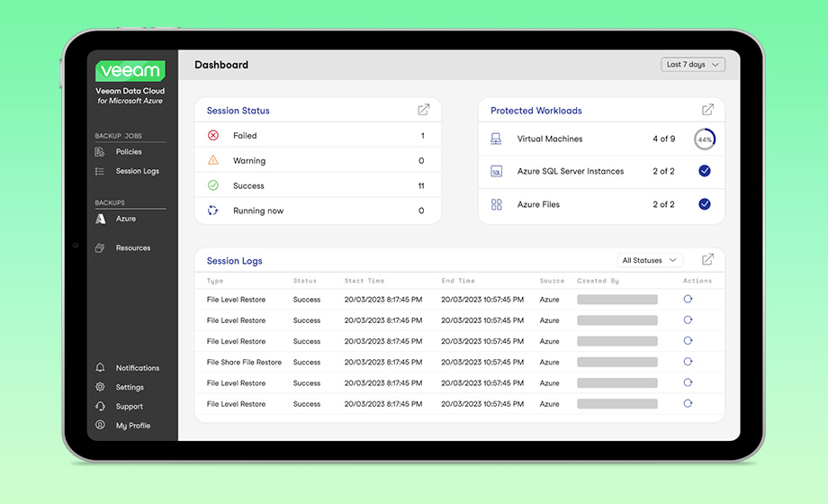Open My Profile in sidebar
Image resolution: width=828 pixels, height=504 pixels.
(x=132, y=426)
